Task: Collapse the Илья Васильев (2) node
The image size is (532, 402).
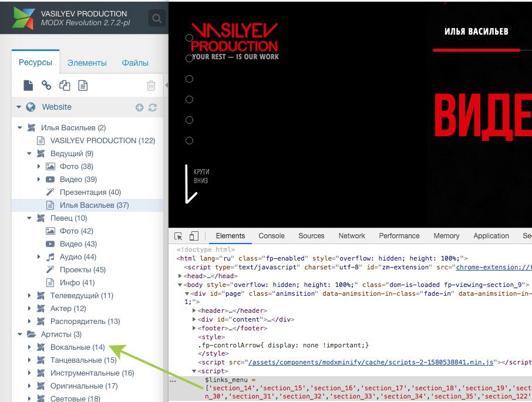Action: [20, 128]
